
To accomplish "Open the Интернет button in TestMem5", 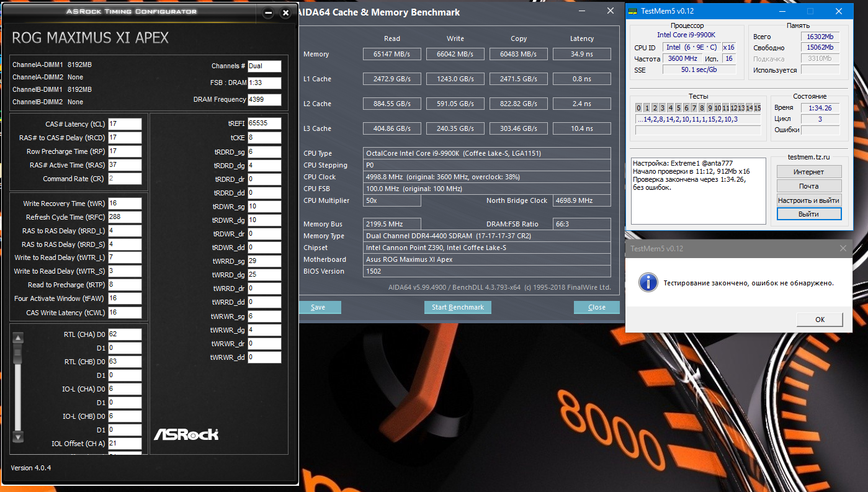I will (809, 172).
